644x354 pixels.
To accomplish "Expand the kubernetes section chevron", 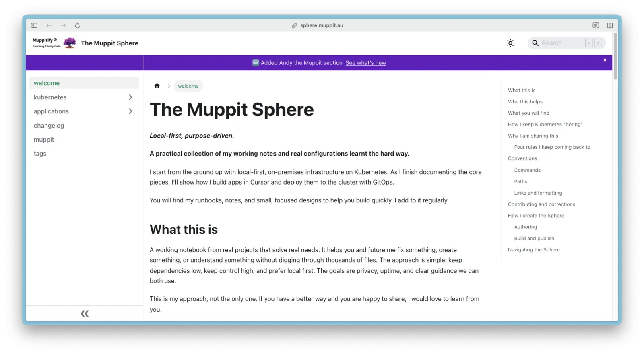I will tap(130, 97).
